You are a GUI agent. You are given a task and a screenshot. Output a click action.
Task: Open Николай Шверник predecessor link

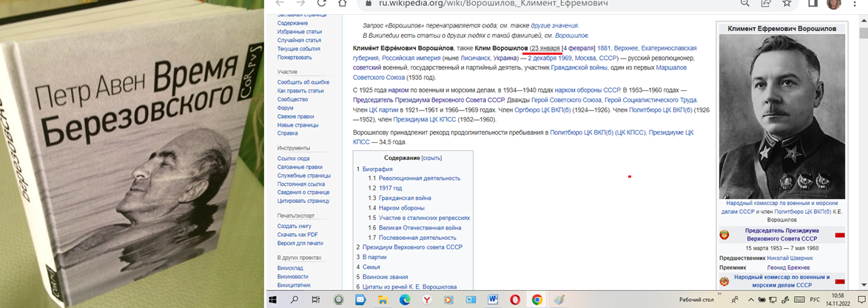[x=790, y=258]
